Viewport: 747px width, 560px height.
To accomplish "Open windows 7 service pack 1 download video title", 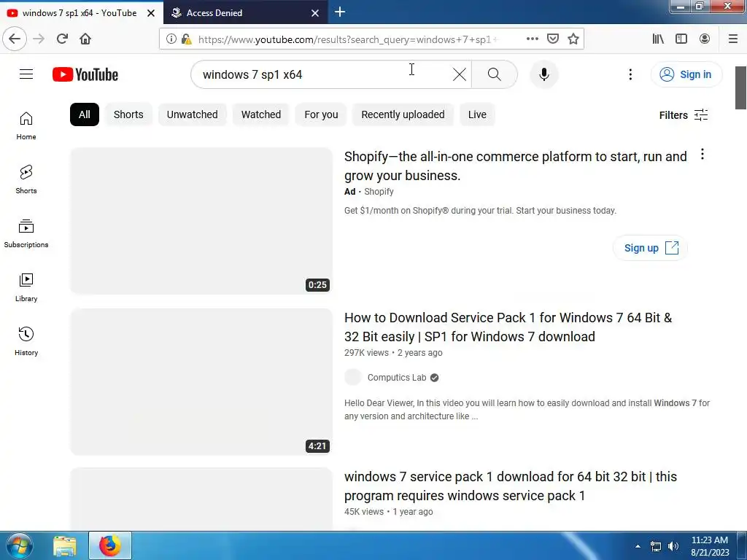I will click(510, 486).
